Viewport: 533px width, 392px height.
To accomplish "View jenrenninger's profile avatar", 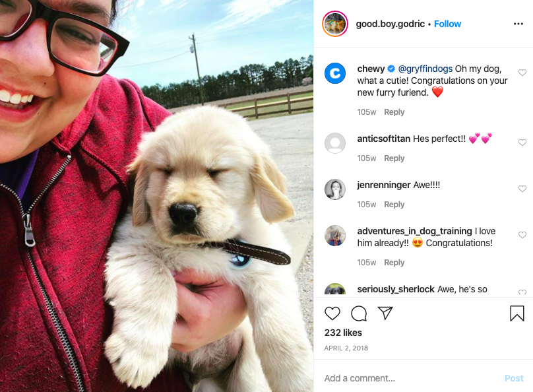I will click(335, 189).
